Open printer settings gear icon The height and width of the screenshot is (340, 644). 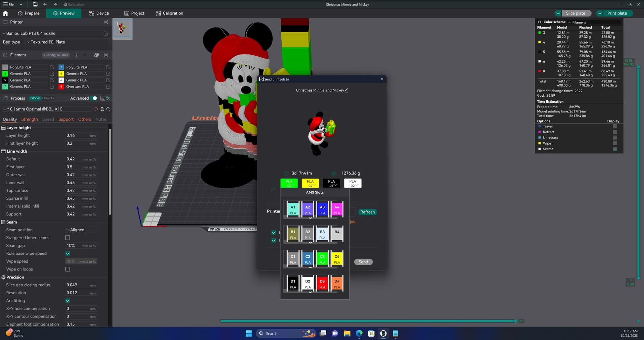click(106, 22)
